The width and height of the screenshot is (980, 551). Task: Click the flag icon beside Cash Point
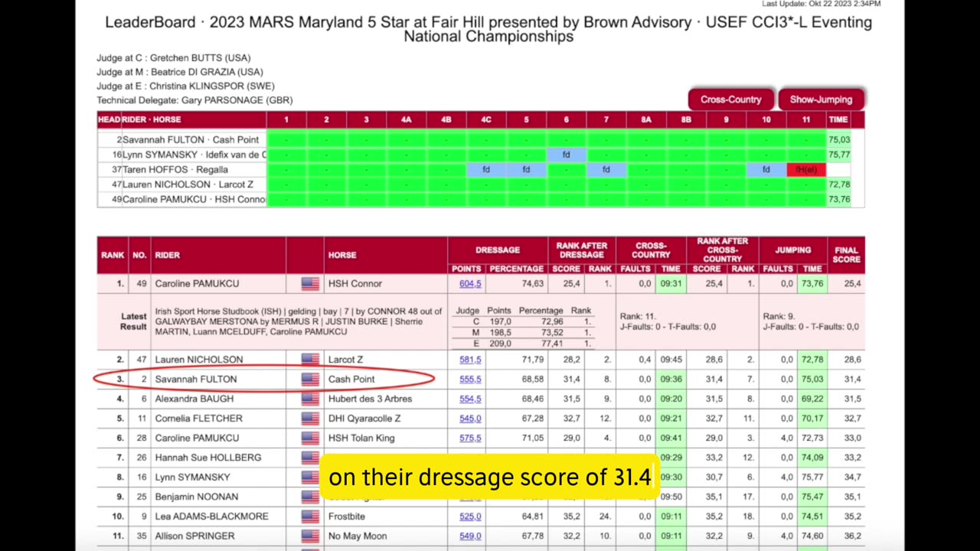pos(310,380)
